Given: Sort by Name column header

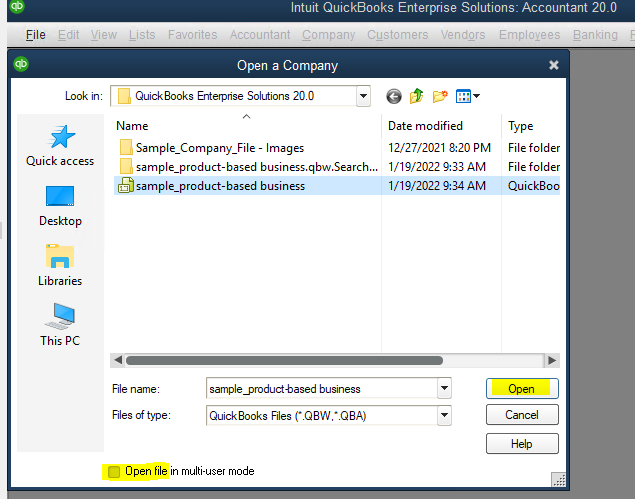Looking at the screenshot, I should point(132,126).
